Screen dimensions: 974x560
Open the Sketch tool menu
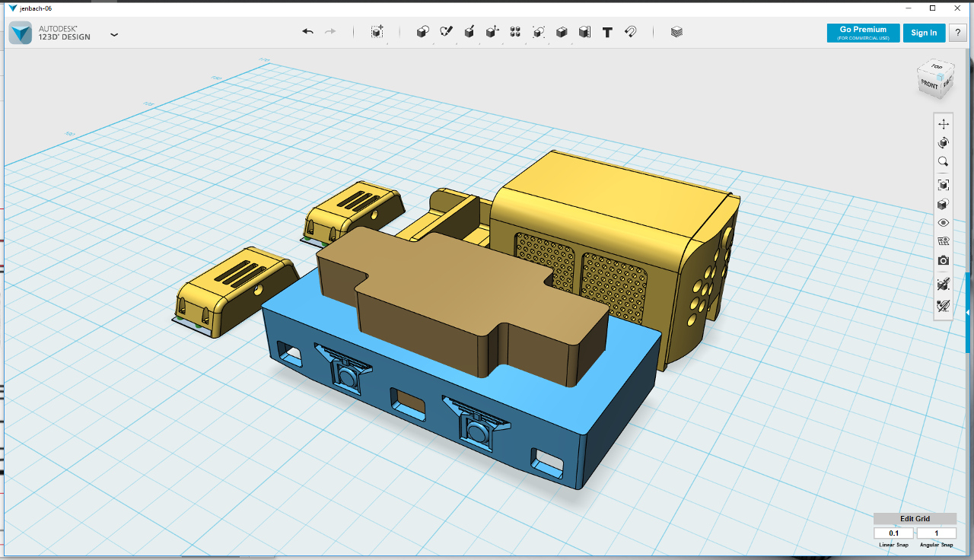coord(447,32)
